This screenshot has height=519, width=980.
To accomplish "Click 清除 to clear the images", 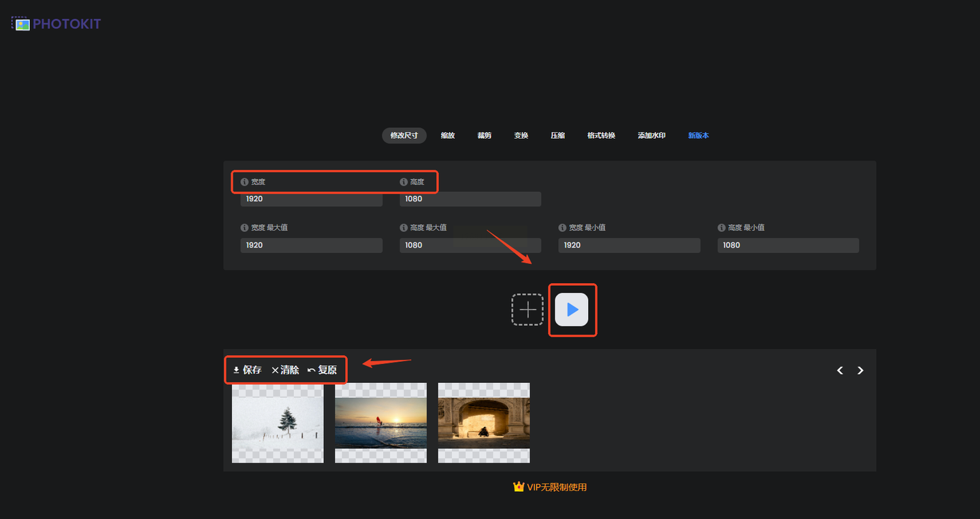I will coord(285,370).
